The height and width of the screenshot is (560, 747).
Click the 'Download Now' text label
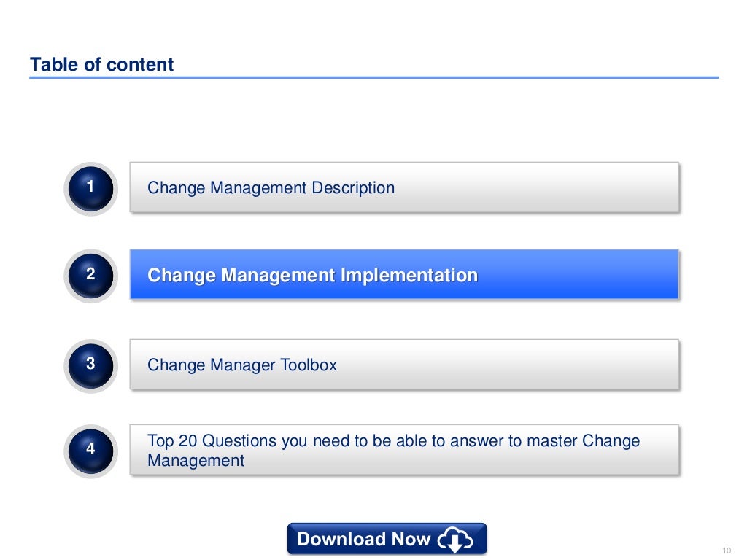click(363, 540)
